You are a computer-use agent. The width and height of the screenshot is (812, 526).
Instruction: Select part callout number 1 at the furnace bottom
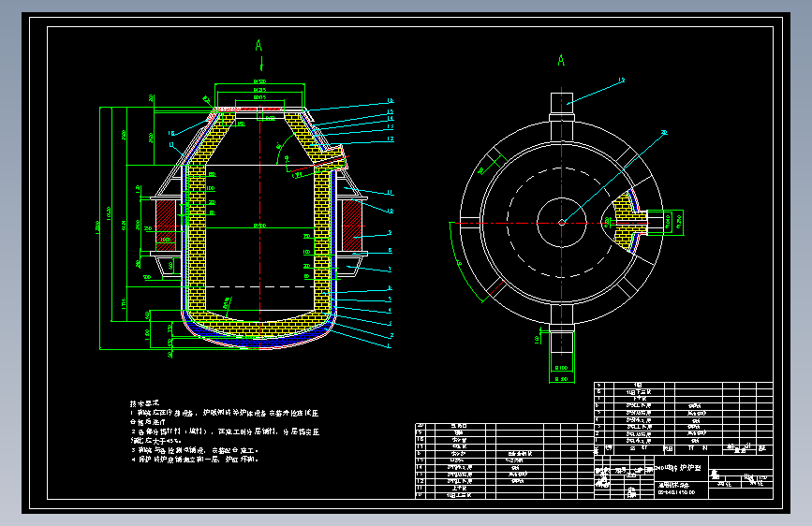point(389,346)
